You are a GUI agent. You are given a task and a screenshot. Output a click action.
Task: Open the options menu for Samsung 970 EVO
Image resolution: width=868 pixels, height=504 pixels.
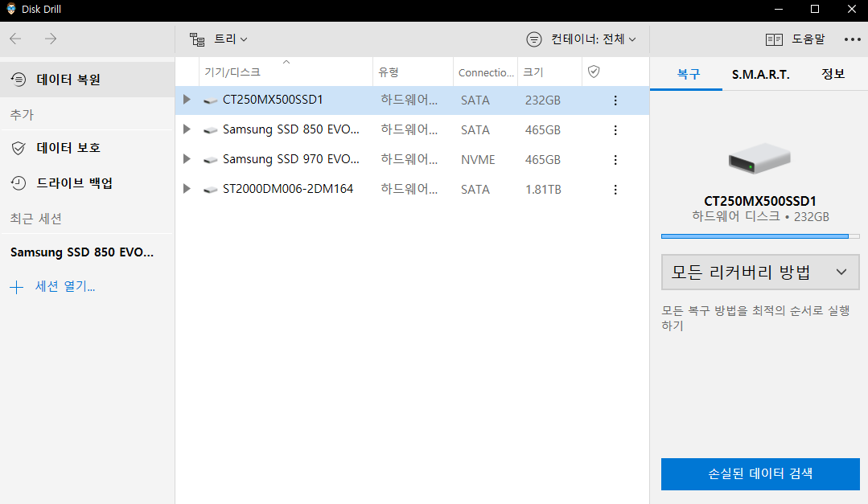615,160
